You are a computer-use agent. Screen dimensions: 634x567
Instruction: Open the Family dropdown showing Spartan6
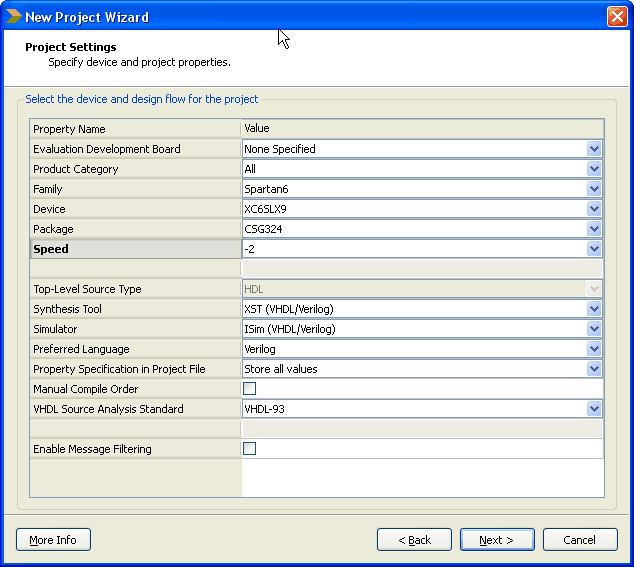[x=594, y=189]
